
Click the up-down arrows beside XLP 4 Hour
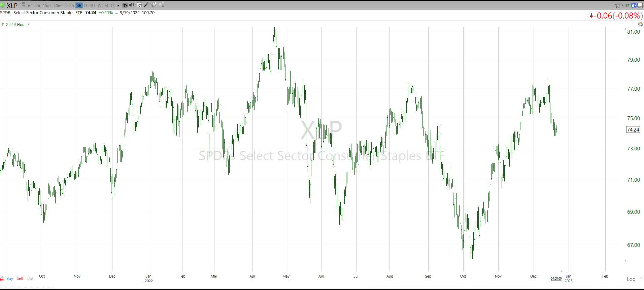pyautogui.click(x=3, y=24)
